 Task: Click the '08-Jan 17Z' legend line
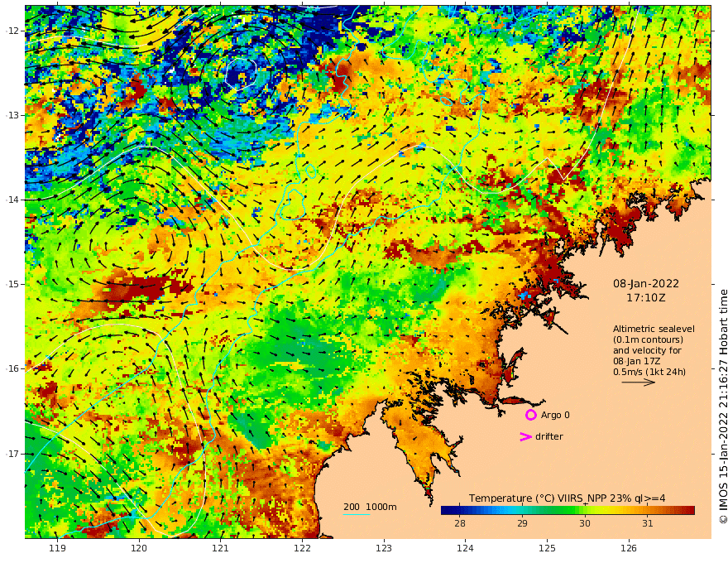pos(638,361)
